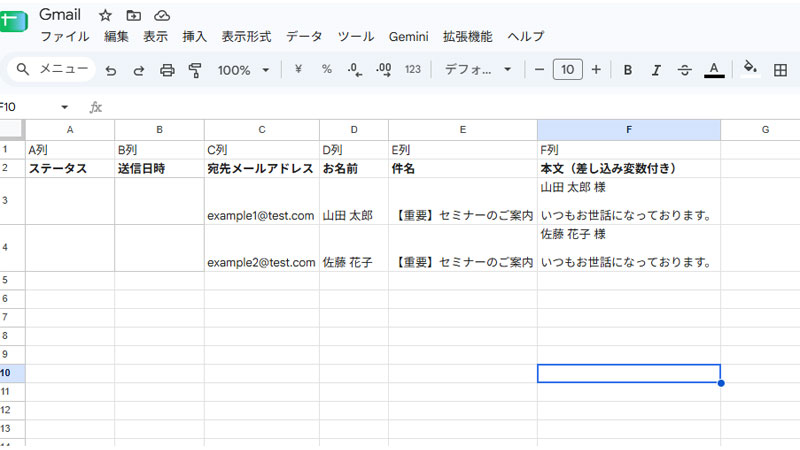
Task: Select the 山田 太郎 name cell in column D
Action: click(x=354, y=201)
